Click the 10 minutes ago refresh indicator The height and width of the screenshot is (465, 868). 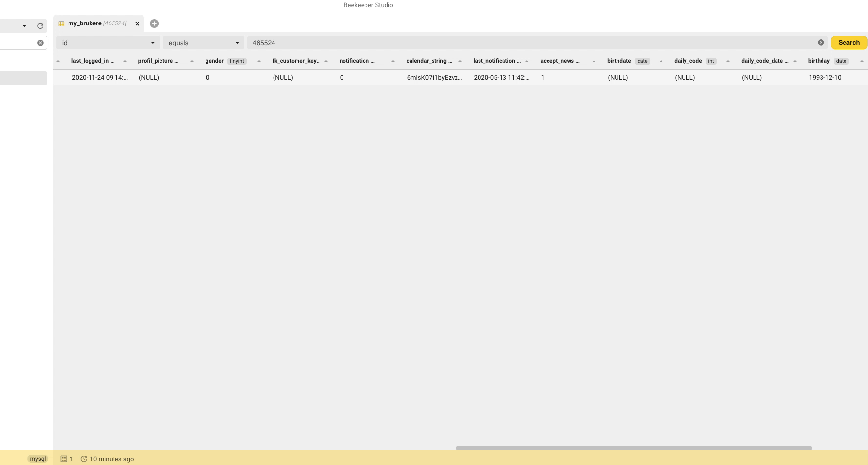[x=107, y=459]
